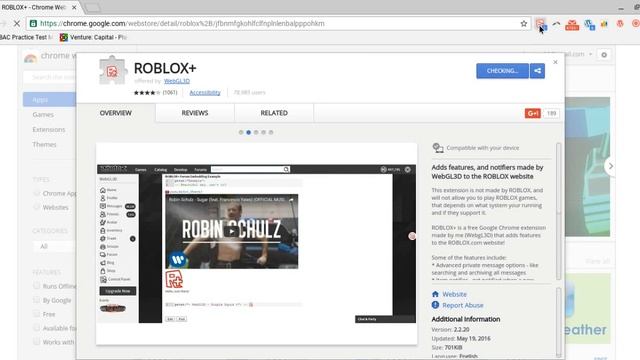Check the Runs Offline feature box

36,286
